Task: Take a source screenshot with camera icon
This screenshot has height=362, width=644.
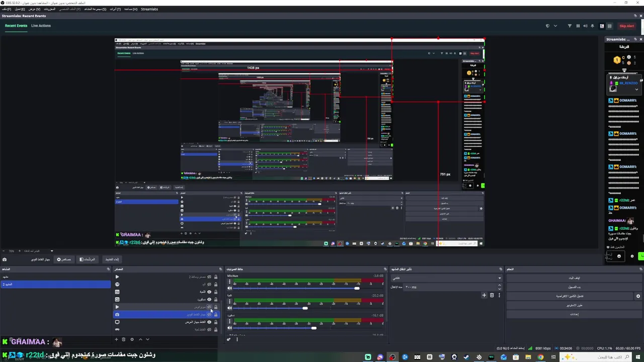Action: tap(5, 259)
